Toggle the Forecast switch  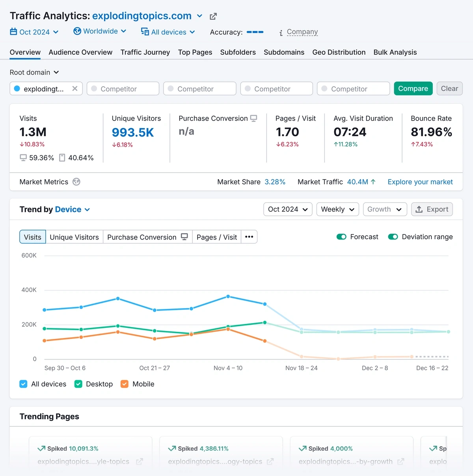341,237
